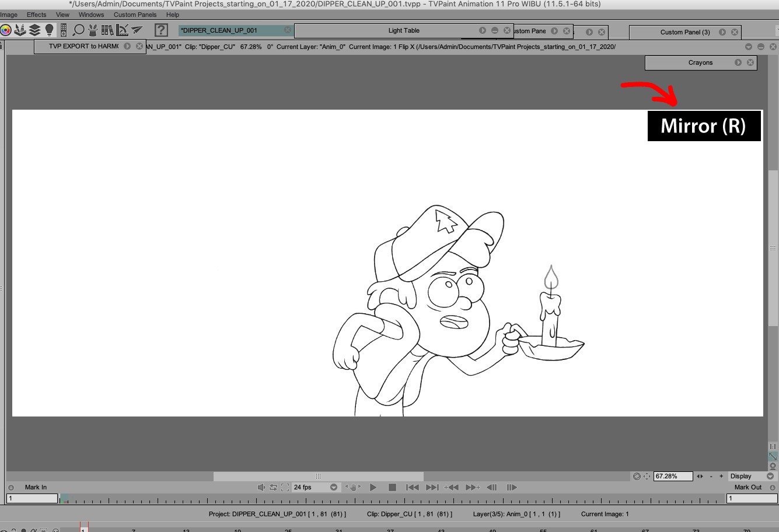The height and width of the screenshot is (532, 779).
Task: Go to next bookmark button
Action: 473,487
